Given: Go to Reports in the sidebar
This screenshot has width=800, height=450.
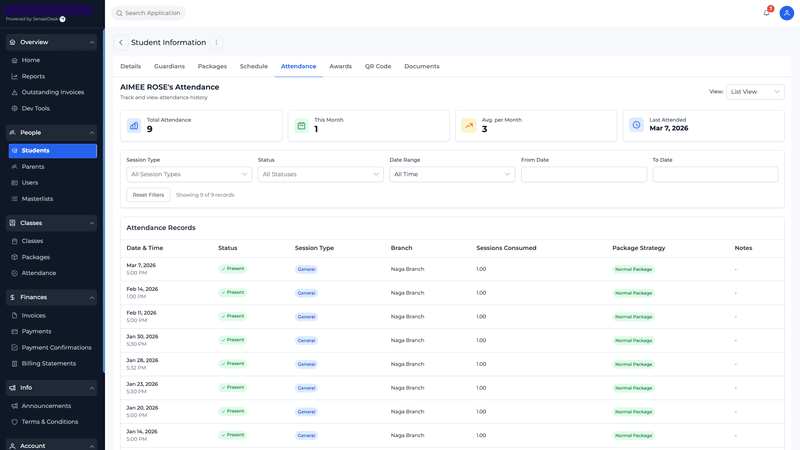Looking at the screenshot, I should pos(33,76).
